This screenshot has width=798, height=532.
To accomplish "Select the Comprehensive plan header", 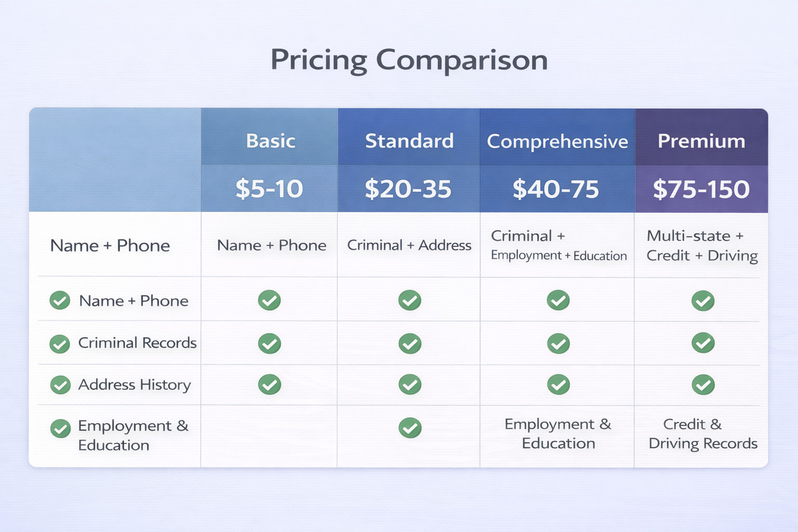I will tap(557, 141).
